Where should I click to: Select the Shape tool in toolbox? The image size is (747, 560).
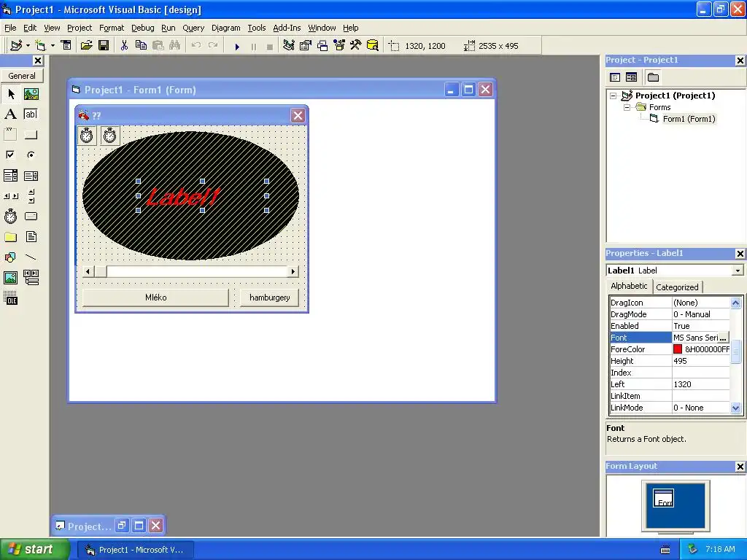pyautogui.click(x=10, y=257)
